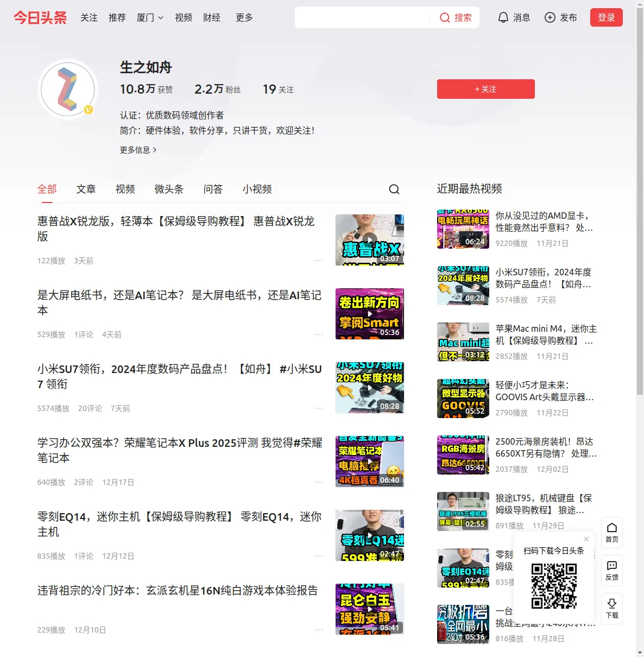
Task: Expand the 厦门 city dropdown
Action: point(150,18)
